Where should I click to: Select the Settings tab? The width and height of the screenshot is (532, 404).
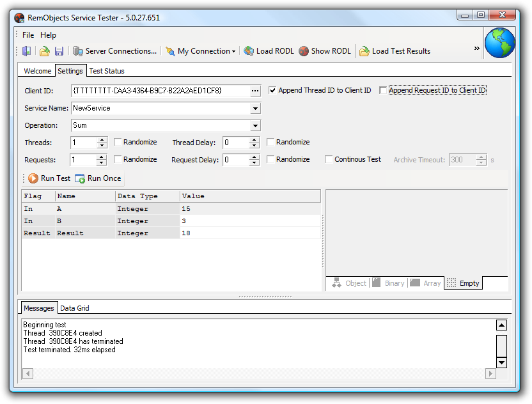(x=70, y=71)
